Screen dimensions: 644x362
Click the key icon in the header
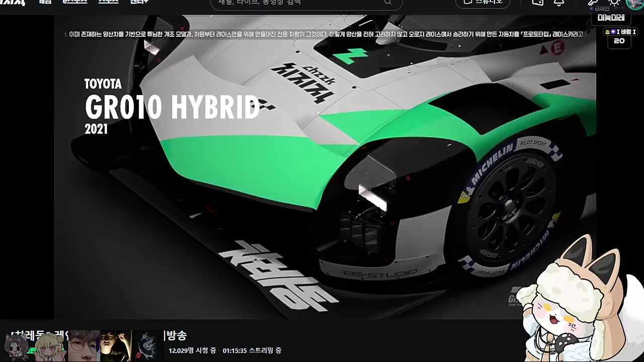point(593,3)
